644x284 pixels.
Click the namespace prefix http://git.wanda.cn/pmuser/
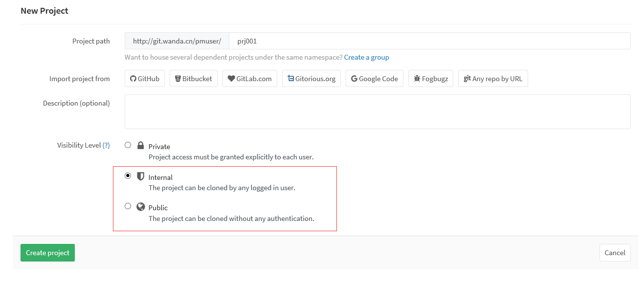pyautogui.click(x=177, y=41)
